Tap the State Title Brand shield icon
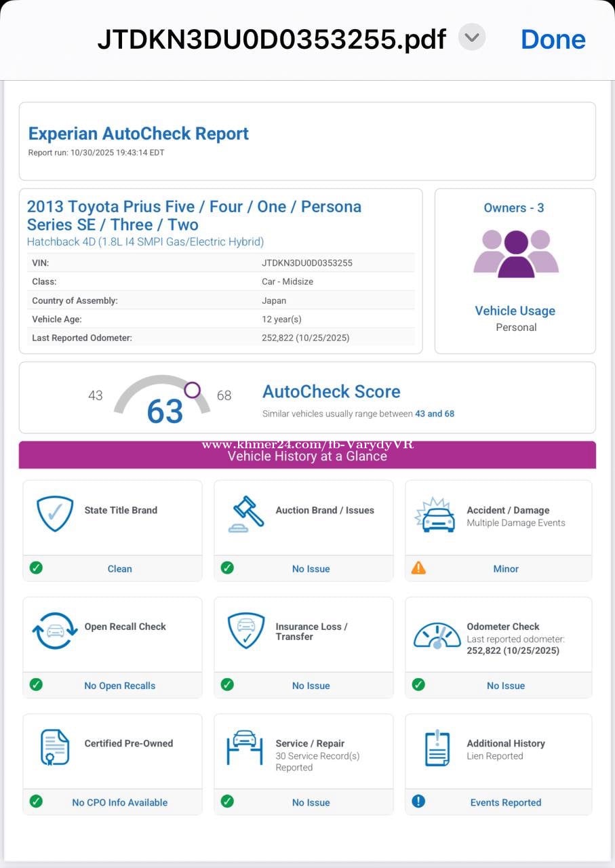This screenshot has width=615, height=868. (55, 513)
